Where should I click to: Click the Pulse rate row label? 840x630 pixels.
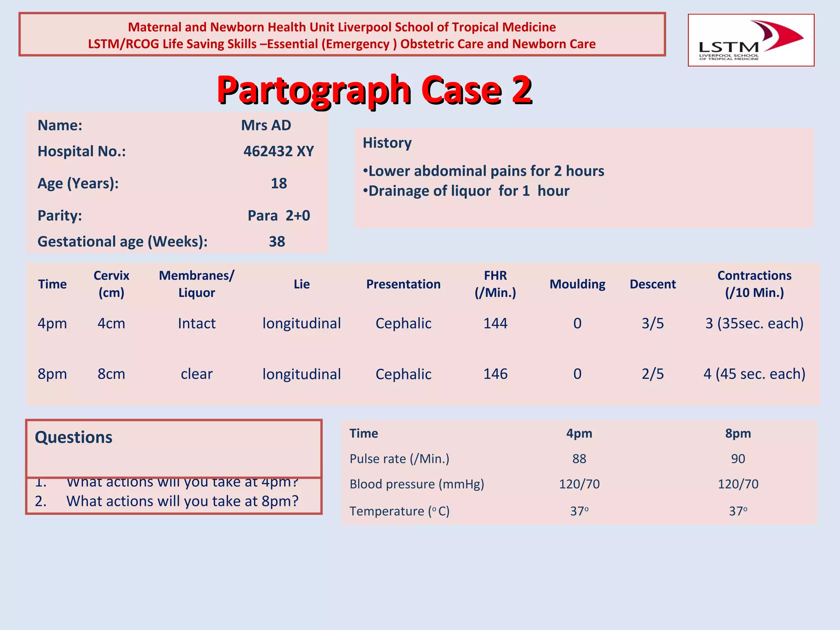coord(399,459)
